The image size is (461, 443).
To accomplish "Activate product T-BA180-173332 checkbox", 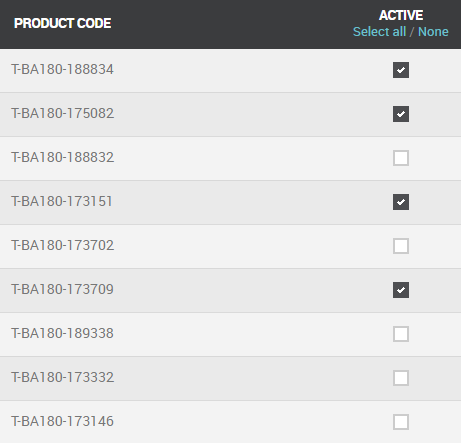I will point(401,378).
